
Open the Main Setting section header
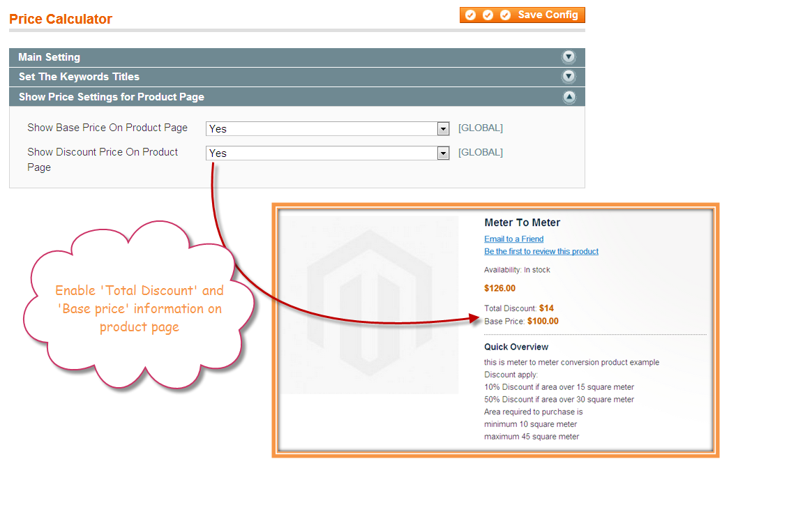(x=49, y=57)
